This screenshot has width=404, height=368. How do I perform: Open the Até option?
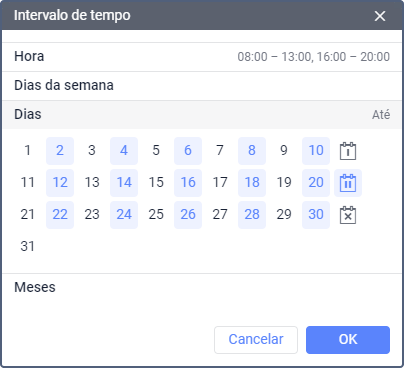pos(381,115)
